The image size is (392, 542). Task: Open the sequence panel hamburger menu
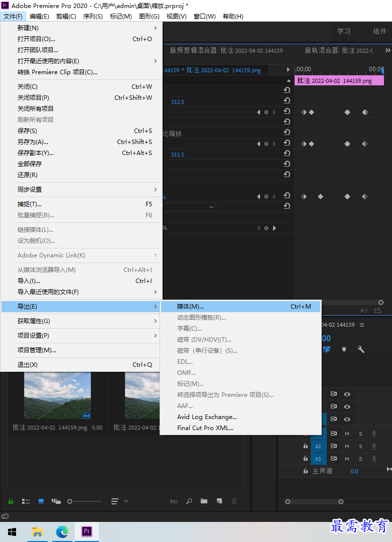[x=362, y=325]
